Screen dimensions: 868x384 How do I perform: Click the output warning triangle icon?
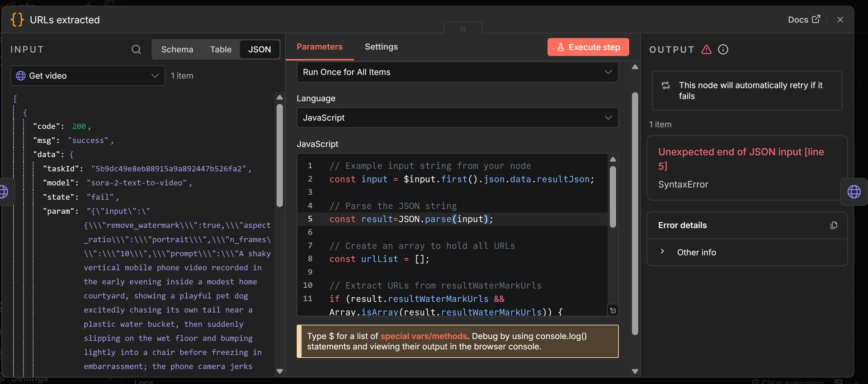pyautogui.click(x=706, y=49)
